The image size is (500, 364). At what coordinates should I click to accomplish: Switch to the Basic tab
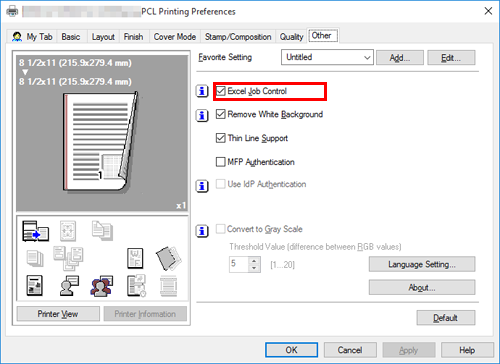(x=71, y=37)
